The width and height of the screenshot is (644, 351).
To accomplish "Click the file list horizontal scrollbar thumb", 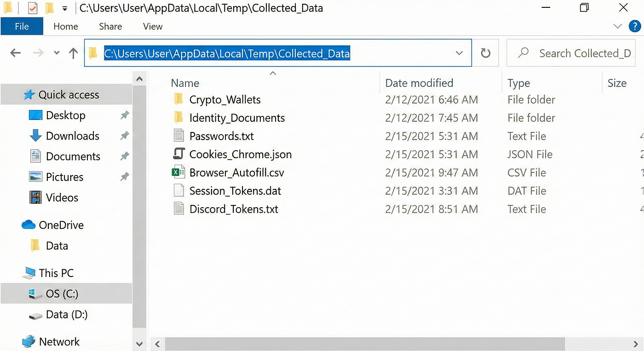I will pyautogui.click(x=365, y=344).
